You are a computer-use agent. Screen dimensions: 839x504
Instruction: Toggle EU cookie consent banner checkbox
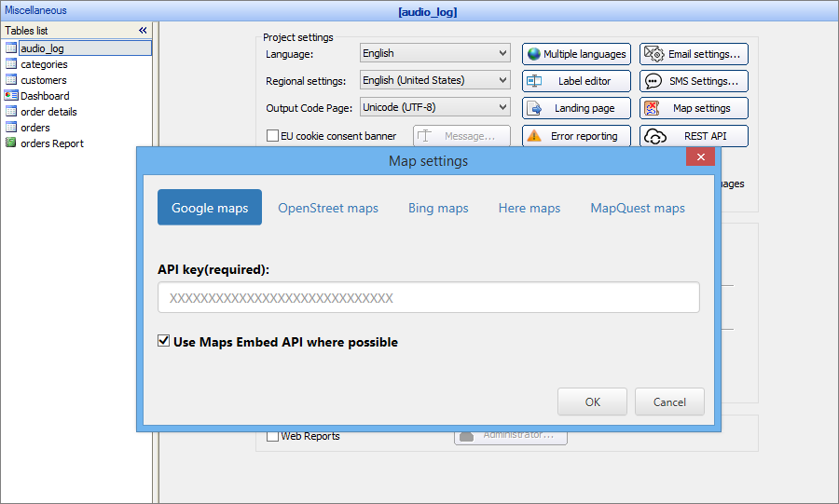(x=272, y=136)
